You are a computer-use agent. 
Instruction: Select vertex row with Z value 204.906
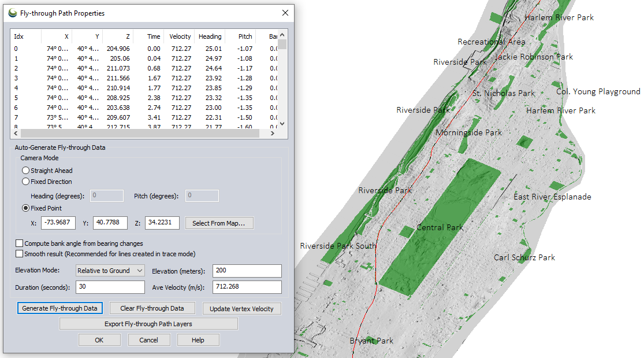tap(144, 49)
